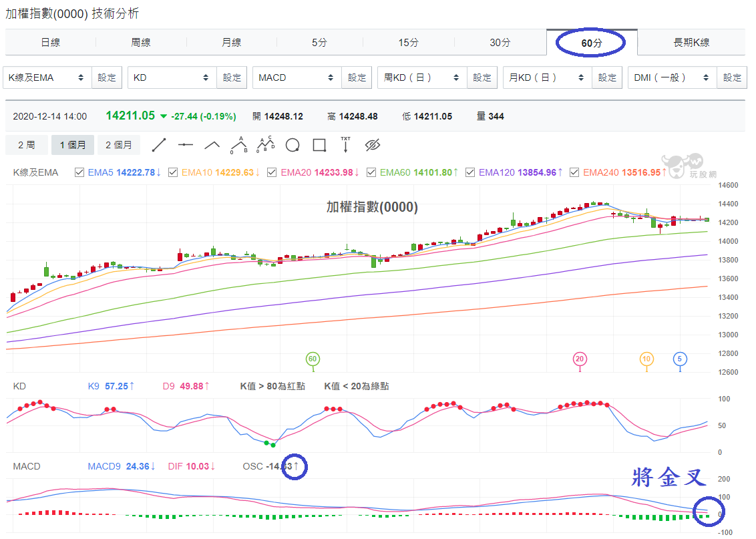Click 設定 next to 周KD (日)
The height and width of the screenshot is (539, 756).
tap(482, 77)
